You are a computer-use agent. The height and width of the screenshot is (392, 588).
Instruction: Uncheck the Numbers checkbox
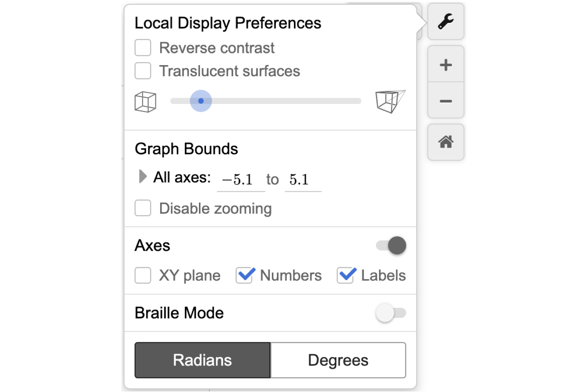coord(244,276)
